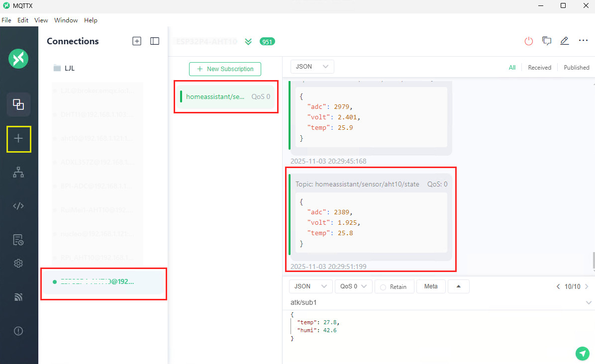Expand connection details double chevron
The width and height of the screenshot is (595, 364).
click(x=248, y=41)
